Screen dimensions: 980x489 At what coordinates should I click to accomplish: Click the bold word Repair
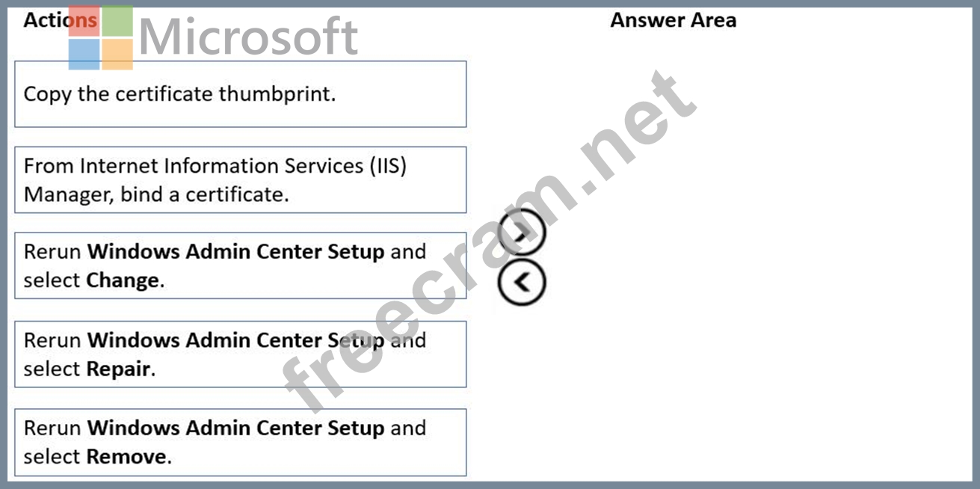118,369
